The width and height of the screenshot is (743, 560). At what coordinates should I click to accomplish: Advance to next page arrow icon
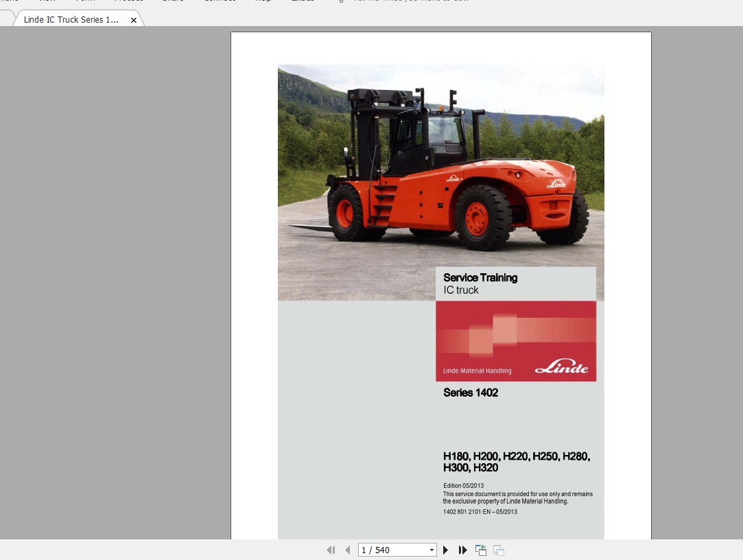445,550
